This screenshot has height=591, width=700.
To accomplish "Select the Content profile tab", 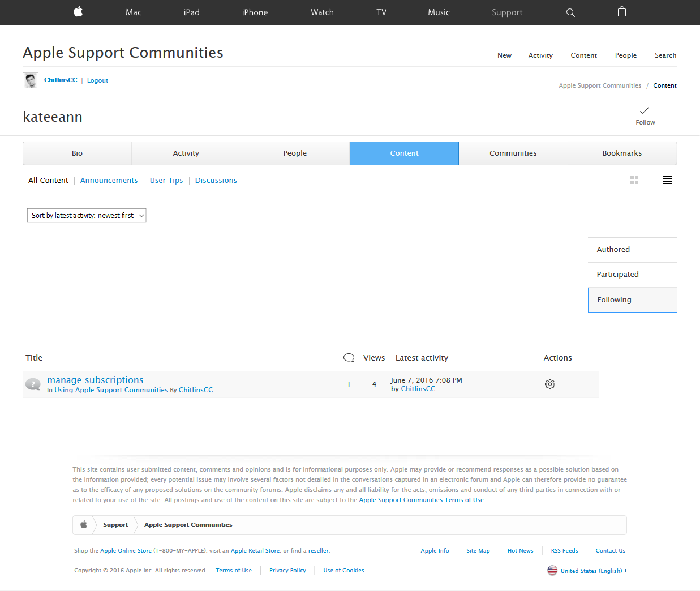I will [x=405, y=153].
